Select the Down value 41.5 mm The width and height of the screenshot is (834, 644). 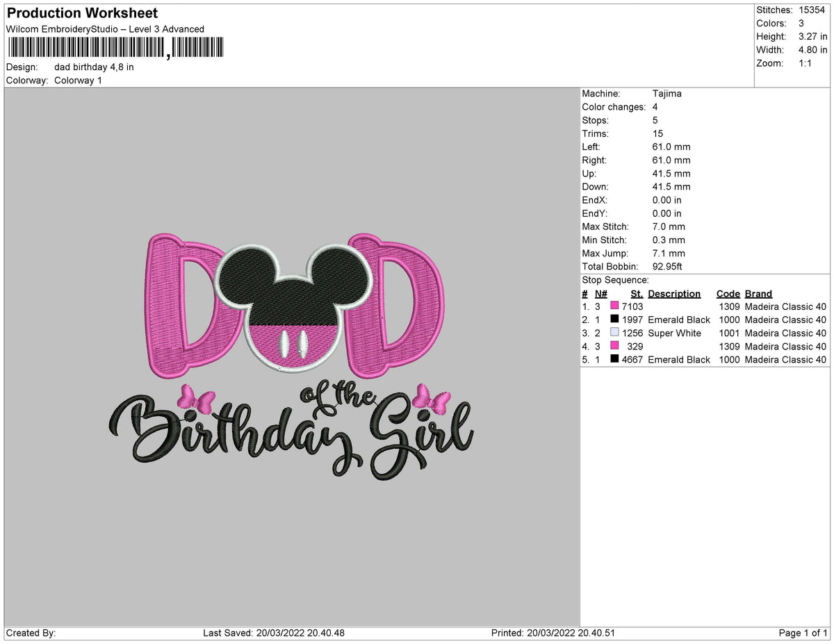click(x=671, y=186)
